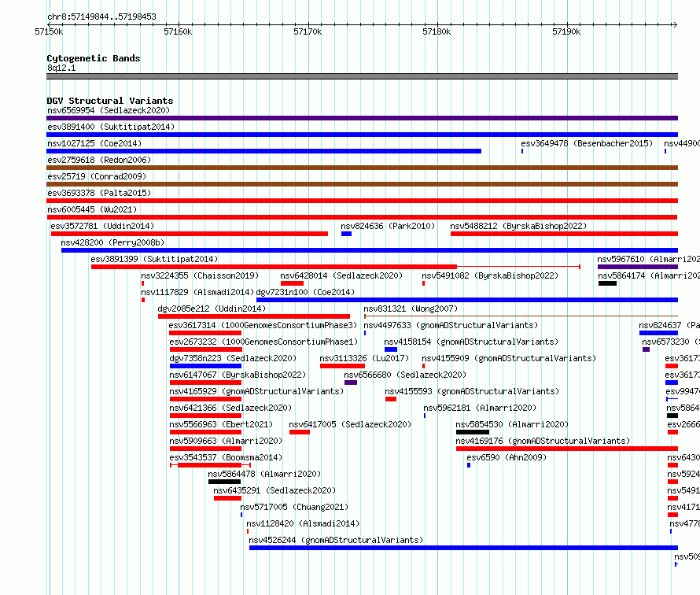700x595 pixels.
Task: Click the nsv6569954 (Sedlazeck2020) variant label
Action: coord(109,110)
